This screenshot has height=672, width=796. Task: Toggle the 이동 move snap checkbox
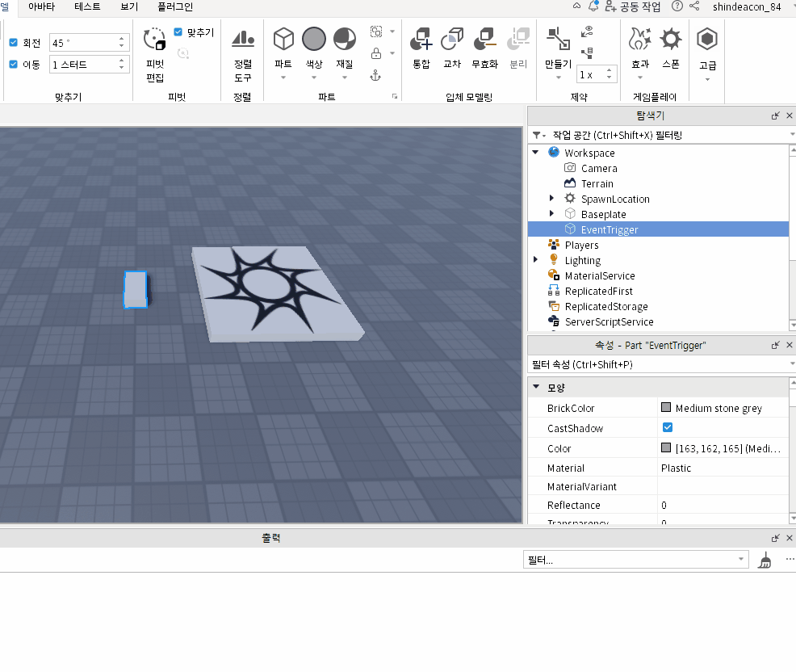(14, 65)
